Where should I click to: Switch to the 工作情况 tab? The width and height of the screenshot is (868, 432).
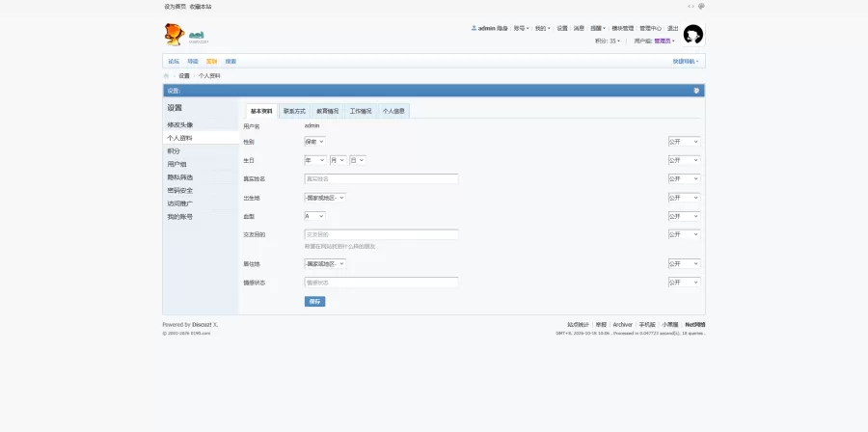pos(361,111)
